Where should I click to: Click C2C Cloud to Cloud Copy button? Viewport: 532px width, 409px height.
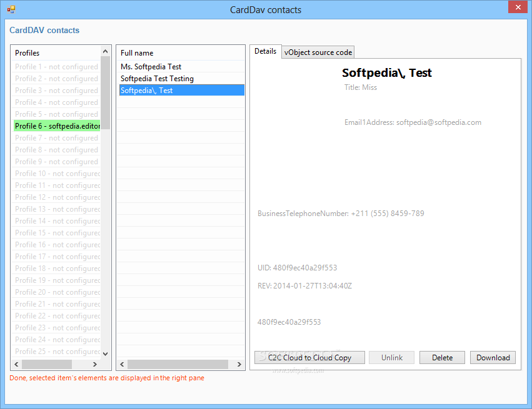[x=309, y=358]
